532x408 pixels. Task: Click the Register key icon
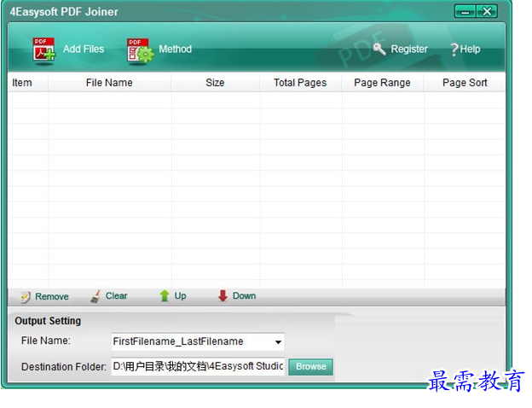(x=379, y=50)
